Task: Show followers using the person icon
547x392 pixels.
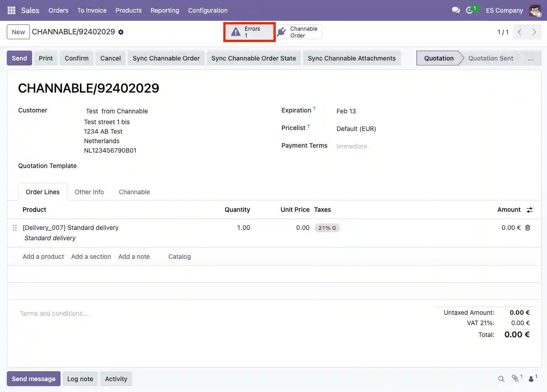Action: point(532,378)
